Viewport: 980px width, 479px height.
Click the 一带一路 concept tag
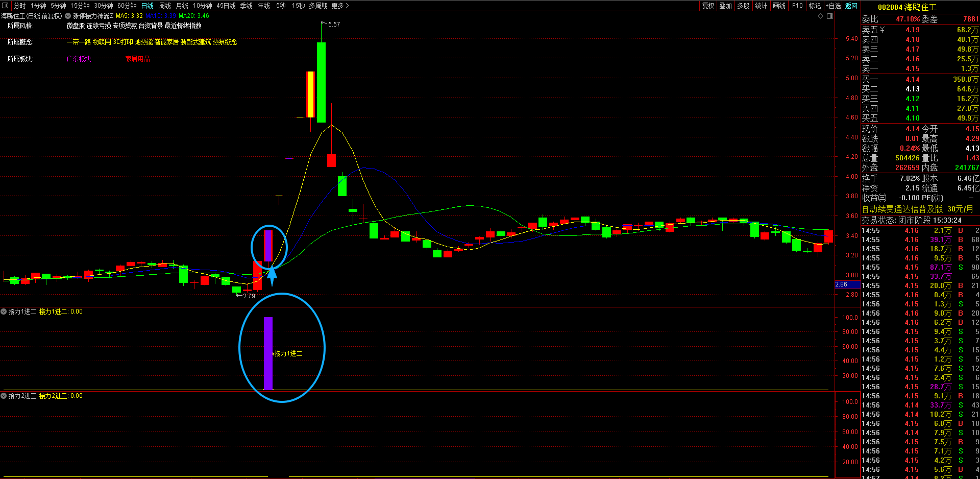pos(79,42)
